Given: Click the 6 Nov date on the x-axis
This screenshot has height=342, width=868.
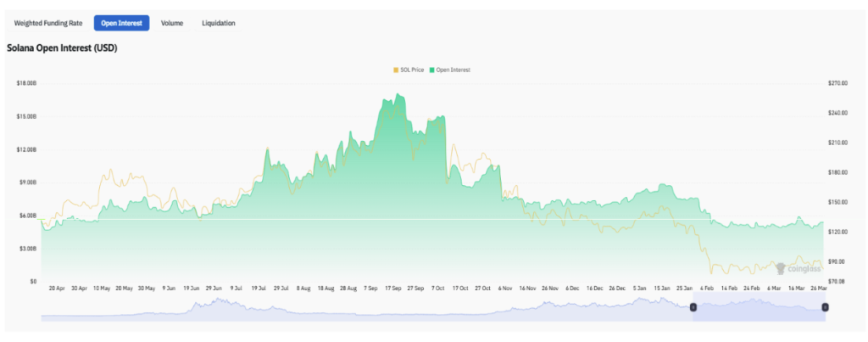Looking at the screenshot, I should point(505,289).
